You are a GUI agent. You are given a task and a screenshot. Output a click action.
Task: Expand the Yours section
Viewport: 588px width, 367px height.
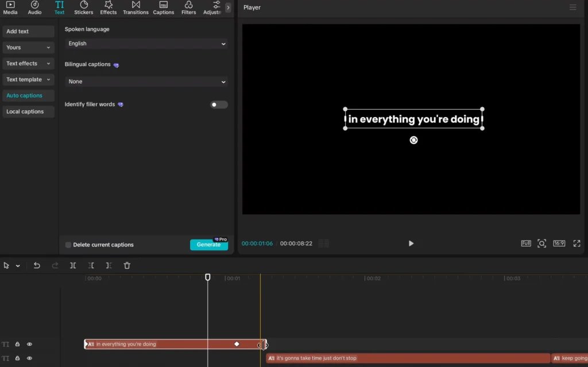point(28,47)
